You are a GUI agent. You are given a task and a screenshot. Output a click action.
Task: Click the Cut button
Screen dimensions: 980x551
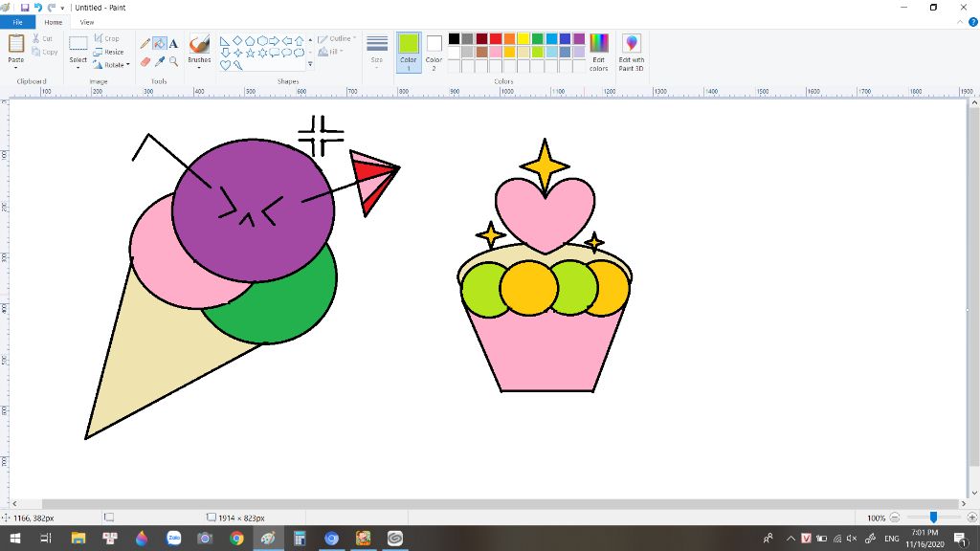pos(42,38)
